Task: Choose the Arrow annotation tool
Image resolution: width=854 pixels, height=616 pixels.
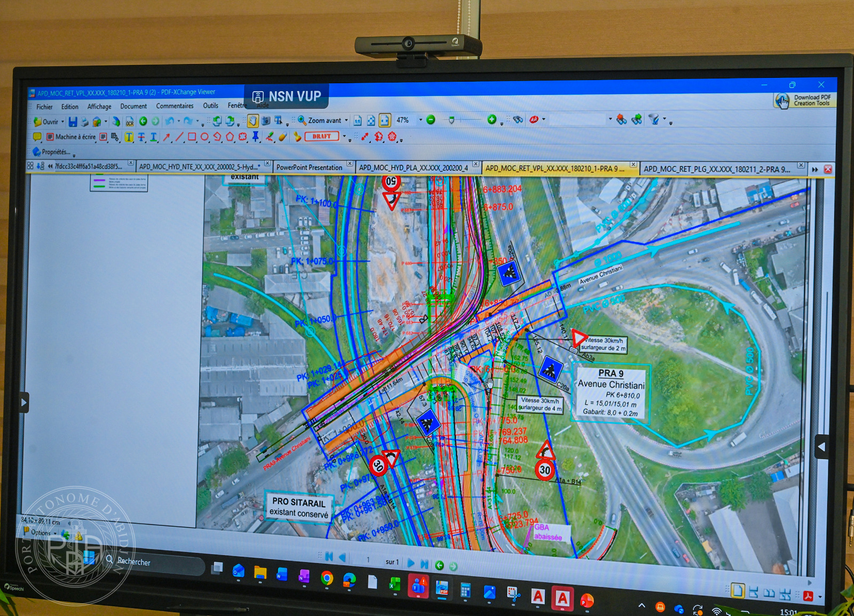Action: 167,137
